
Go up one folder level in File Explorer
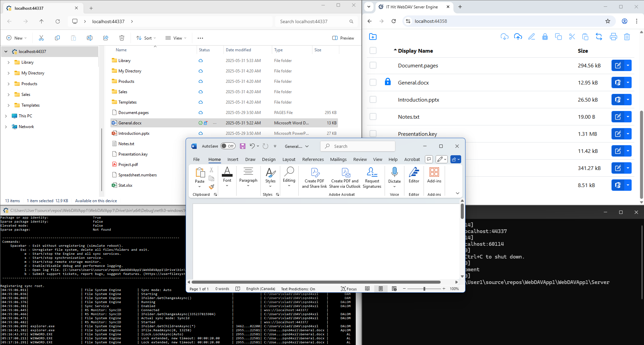42,21
